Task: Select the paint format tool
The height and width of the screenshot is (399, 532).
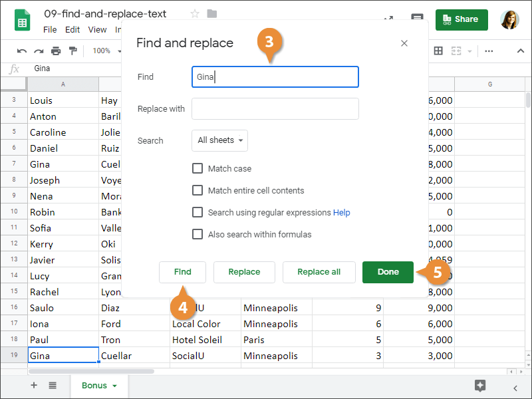Action: click(72, 51)
